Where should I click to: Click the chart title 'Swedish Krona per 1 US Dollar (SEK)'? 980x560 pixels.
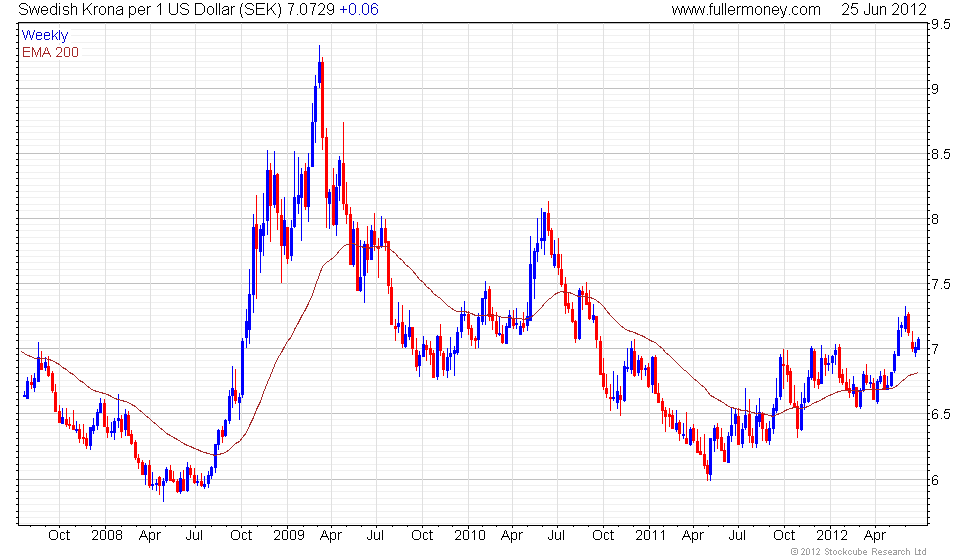[x=150, y=9]
